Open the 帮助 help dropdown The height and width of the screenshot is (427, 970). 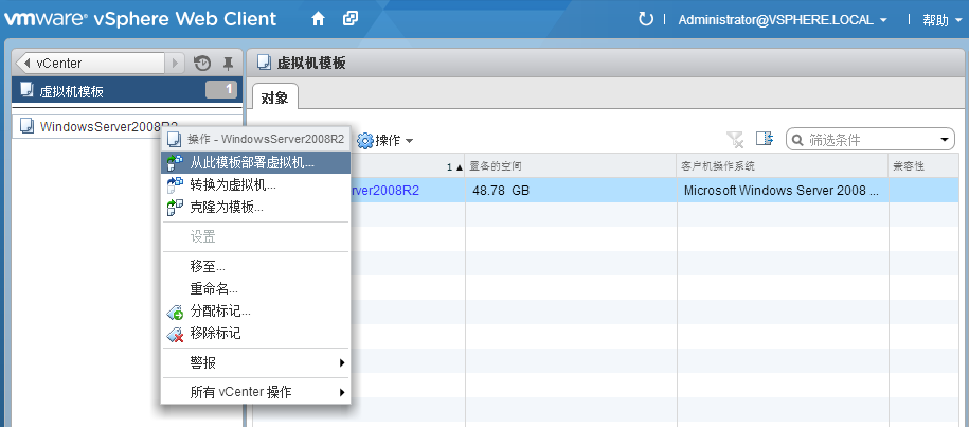click(942, 20)
